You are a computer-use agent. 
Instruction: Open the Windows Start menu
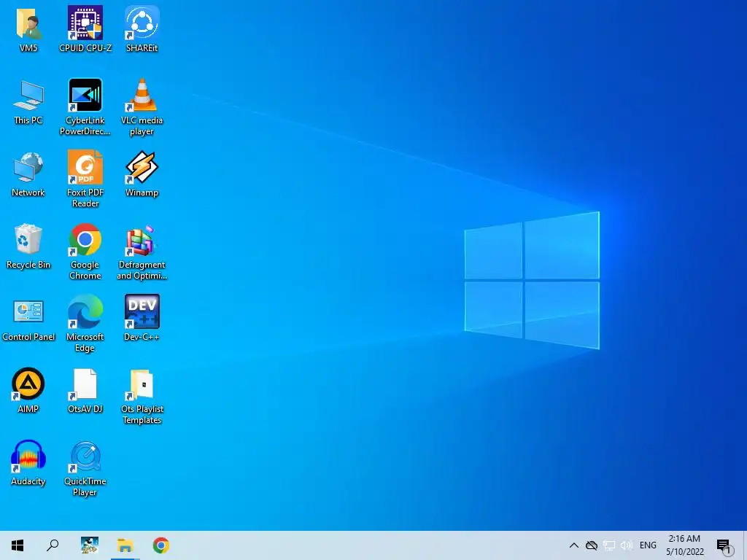pos(18,545)
